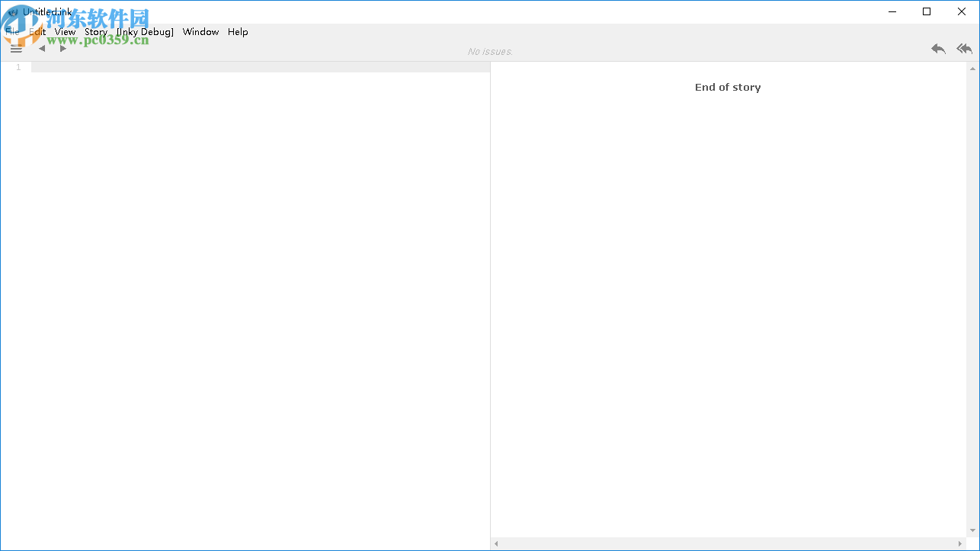Open the Window menu
This screenshot has width=980, height=551.
click(x=201, y=32)
